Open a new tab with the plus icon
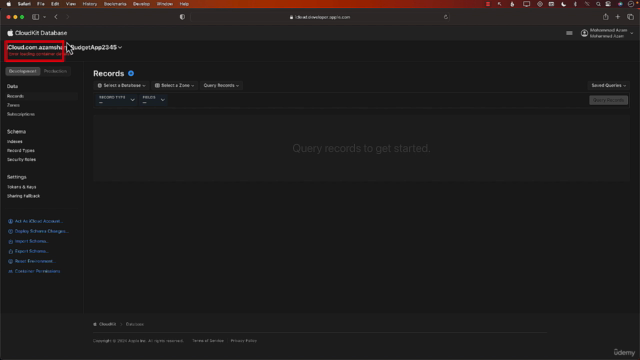The width and height of the screenshot is (640, 360). (x=618, y=17)
